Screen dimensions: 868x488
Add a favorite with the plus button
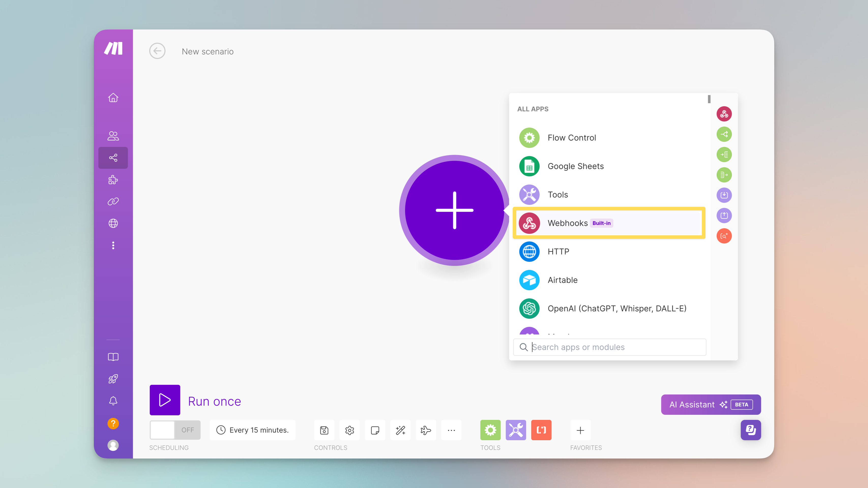(581, 430)
